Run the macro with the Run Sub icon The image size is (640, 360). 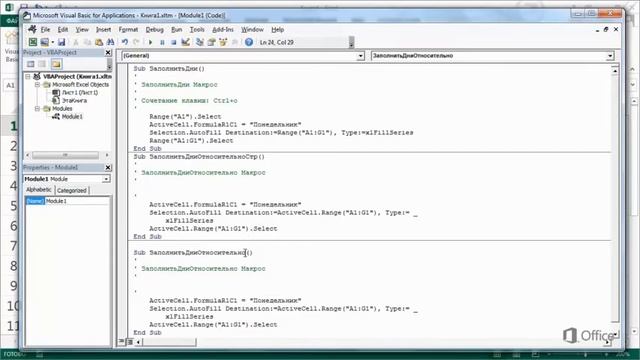click(x=150, y=42)
